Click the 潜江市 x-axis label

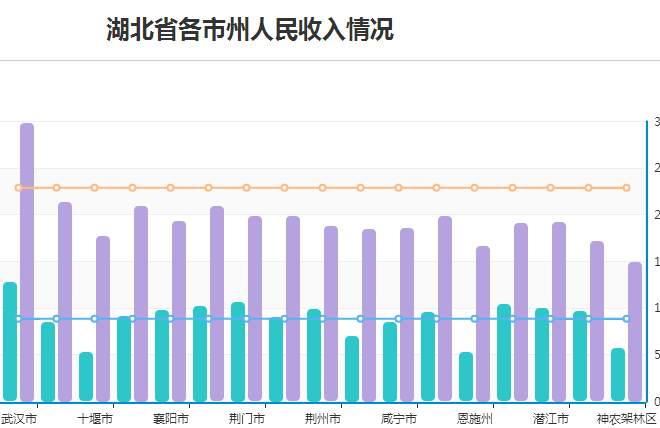550,418
